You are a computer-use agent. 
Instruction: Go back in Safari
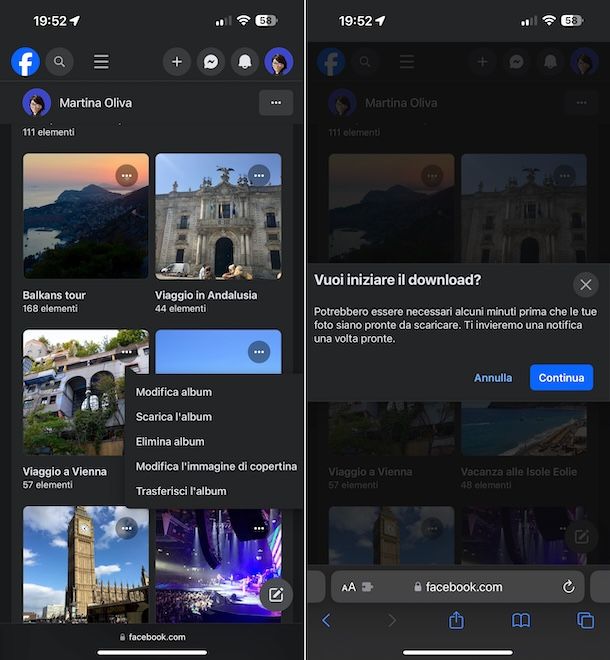pyautogui.click(x=326, y=620)
